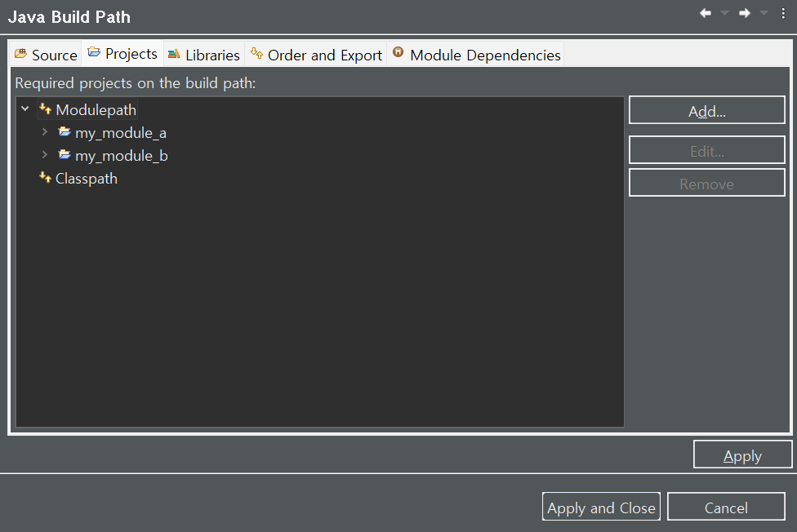Click the Modulepath node icon
Viewport: 797px width, 532px height.
45,109
